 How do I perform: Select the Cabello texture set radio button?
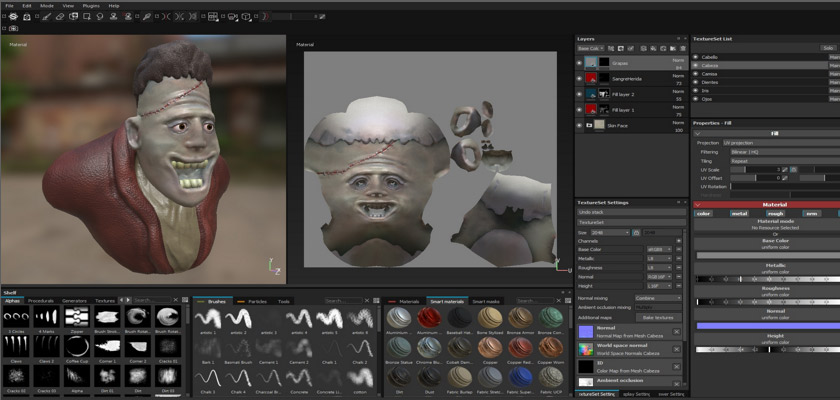click(x=696, y=57)
